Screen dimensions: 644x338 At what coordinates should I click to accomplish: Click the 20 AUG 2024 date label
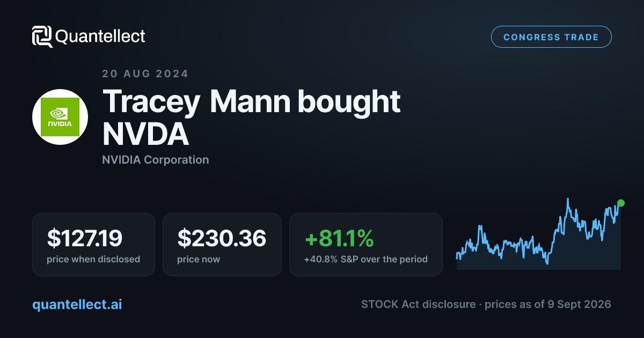(x=145, y=74)
